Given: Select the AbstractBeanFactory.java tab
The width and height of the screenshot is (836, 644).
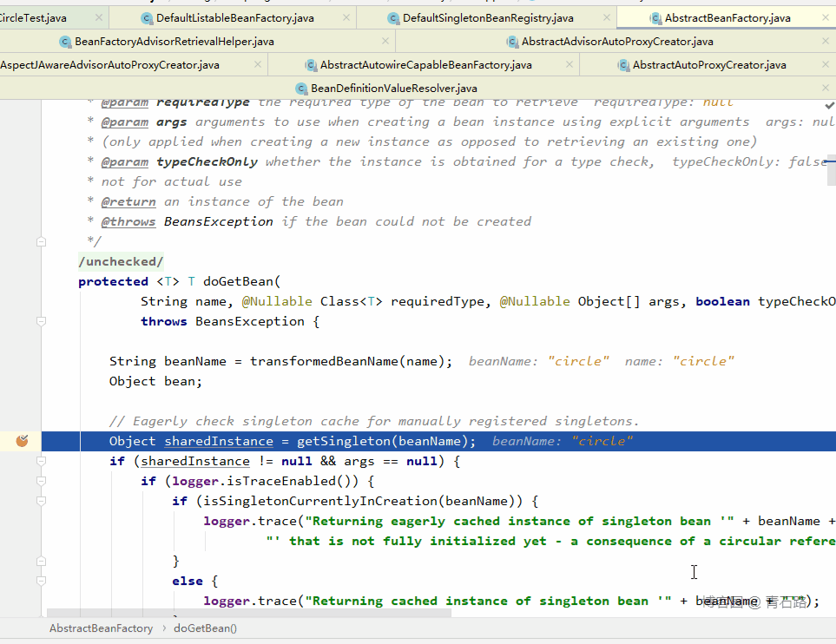Looking at the screenshot, I should point(727,18).
